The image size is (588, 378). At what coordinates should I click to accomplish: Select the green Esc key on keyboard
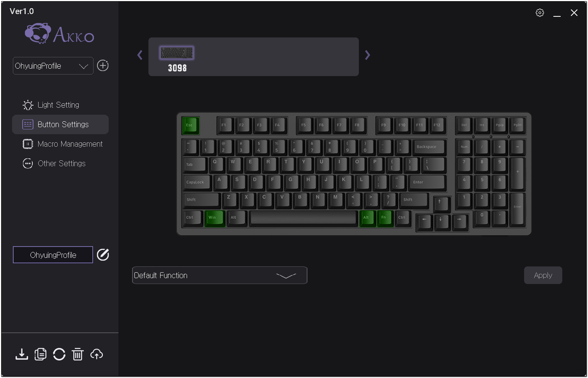point(191,125)
